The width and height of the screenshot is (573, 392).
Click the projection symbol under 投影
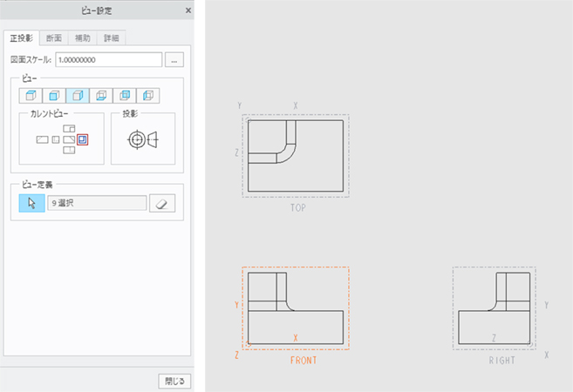[x=142, y=139]
